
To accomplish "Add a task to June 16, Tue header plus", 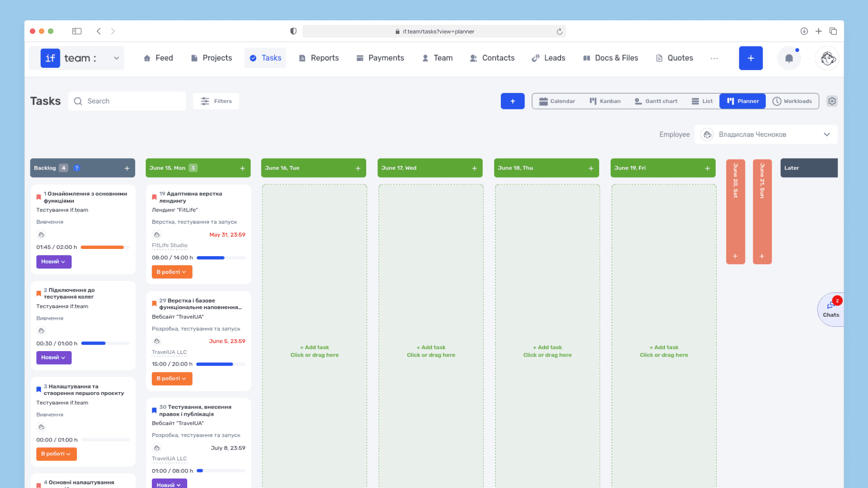I will 358,168.
